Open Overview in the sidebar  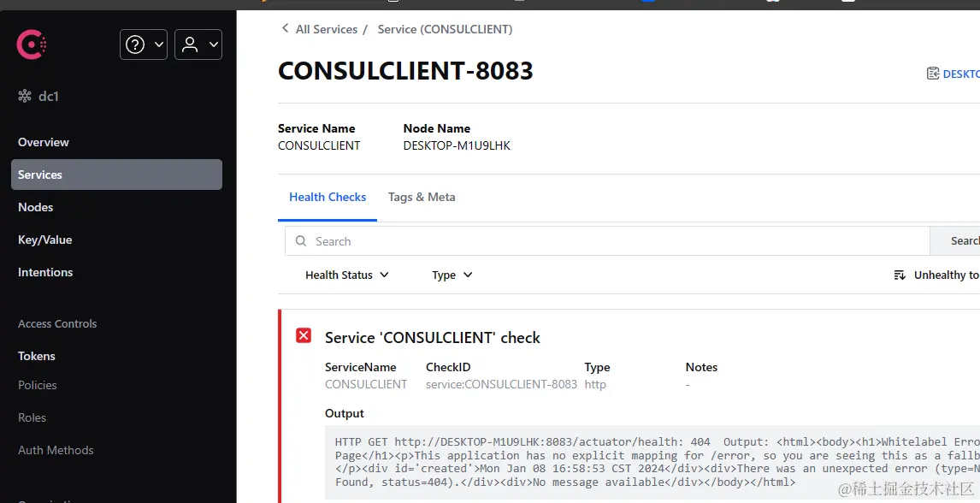43,143
